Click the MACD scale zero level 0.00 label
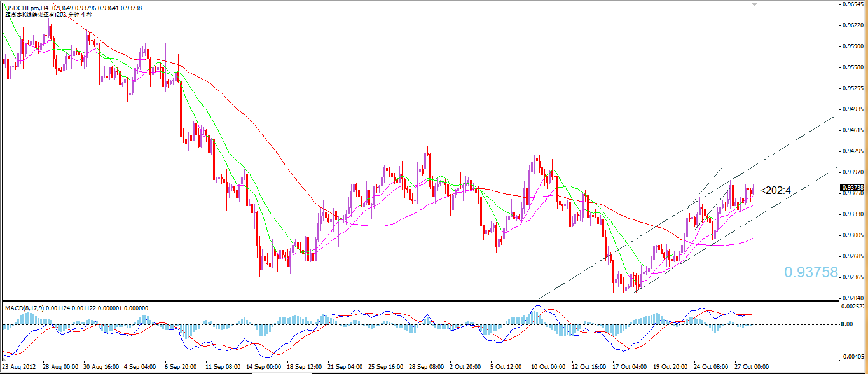This screenshot has width=868, height=374. click(x=847, y=324)
